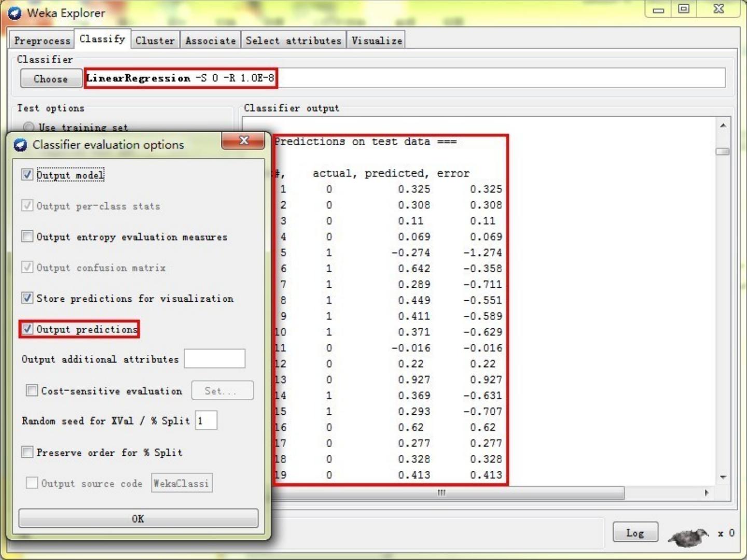The height and width of the screenshot is (560, 747).
Task: Click the 'Classifier output' panel label
Action: [x=292, y=108]
